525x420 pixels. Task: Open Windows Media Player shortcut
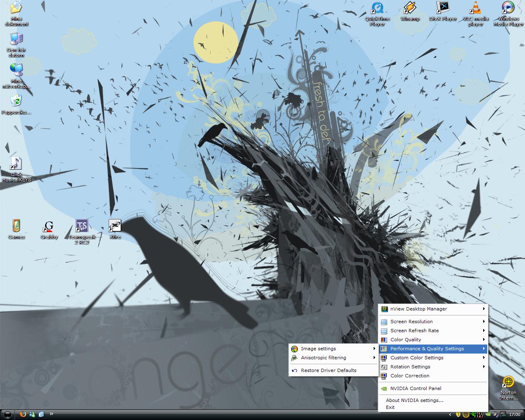point(509,14)
